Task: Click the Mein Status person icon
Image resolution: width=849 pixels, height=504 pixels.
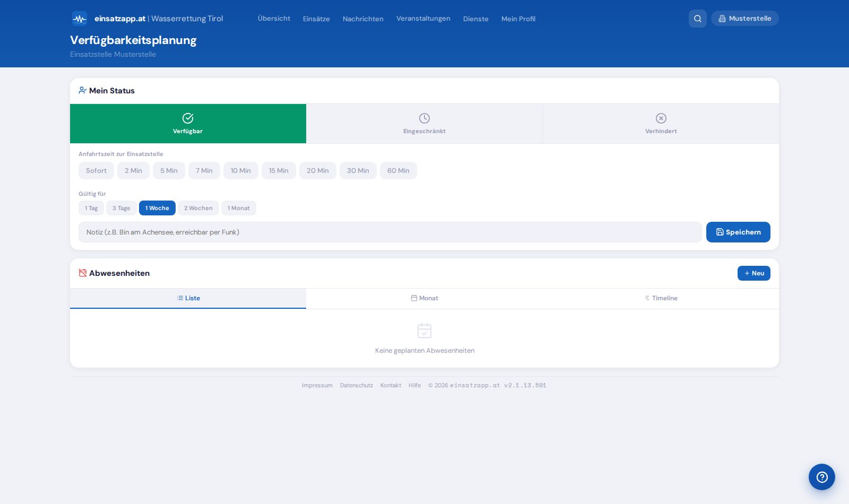Action: (82, 91)
